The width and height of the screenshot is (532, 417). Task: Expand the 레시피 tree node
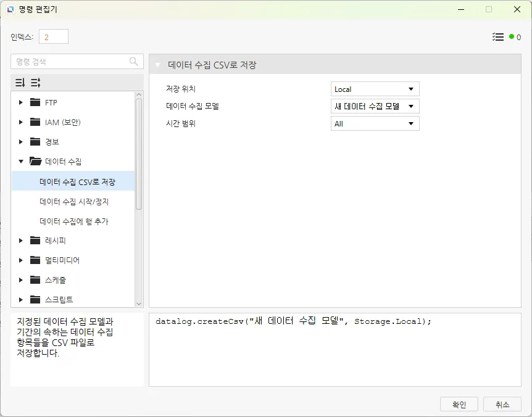21,241
